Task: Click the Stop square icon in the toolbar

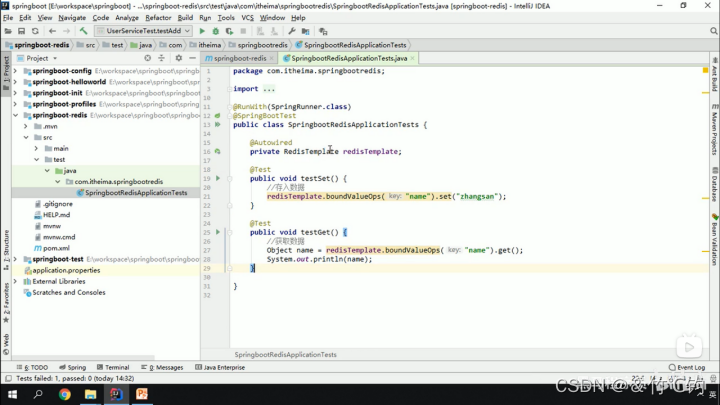Action: coord(243,31)
